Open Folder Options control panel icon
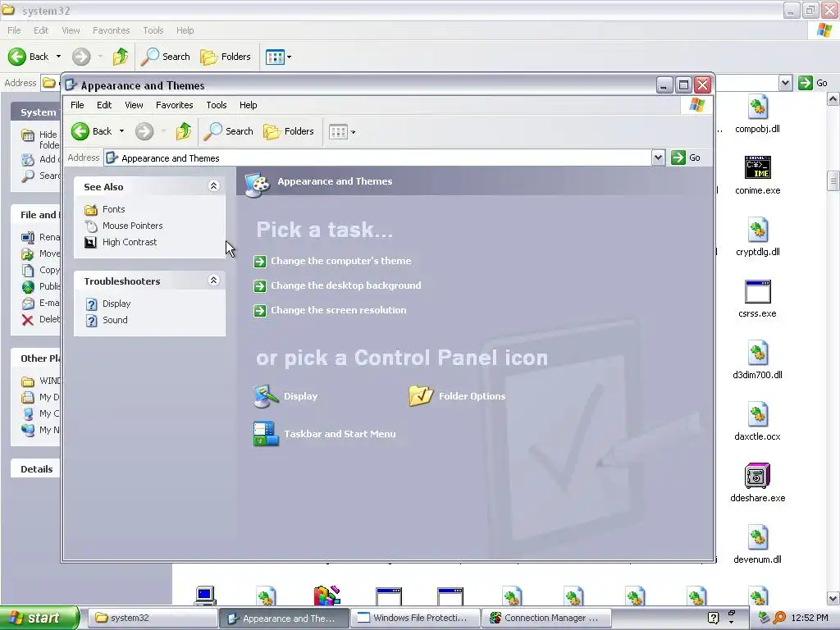Screen dimensions: 840x630 [x=457, y=396]
